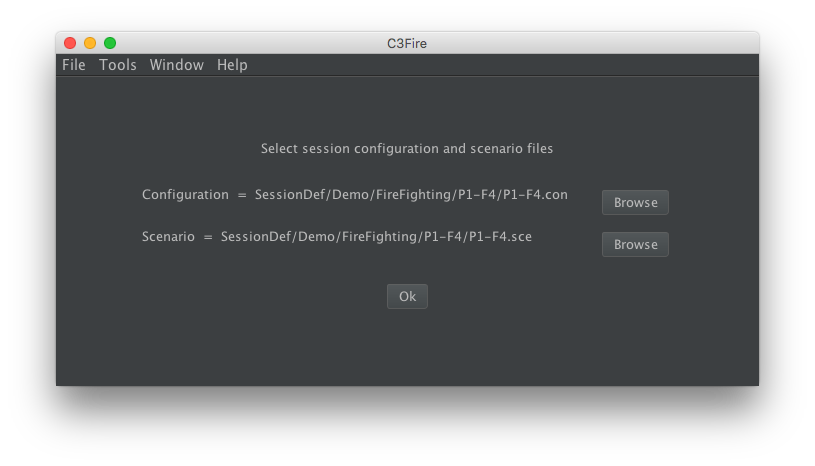815x466 pixels.
Task: Maximize window with the green button
Action: point(110,43)
